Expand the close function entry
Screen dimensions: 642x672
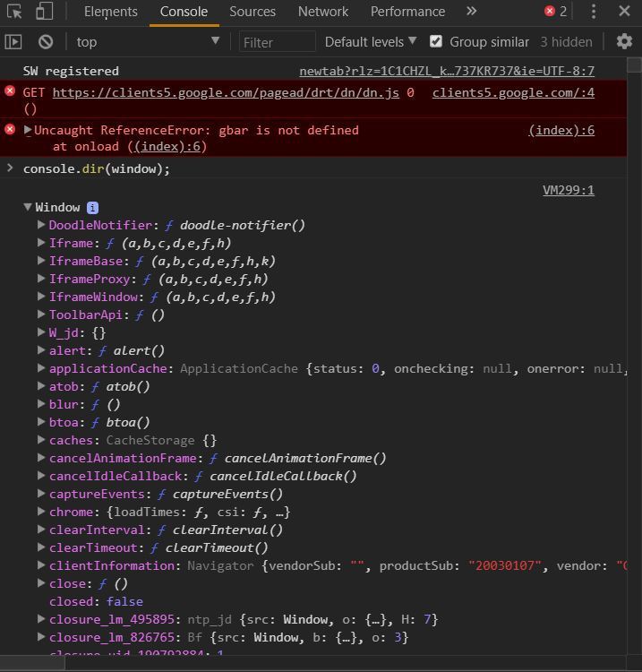point(41,583)
